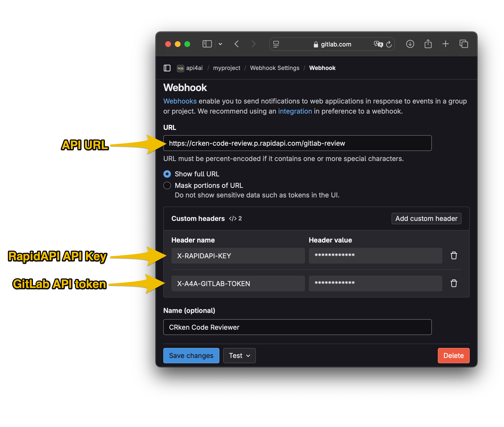Click X-A4A-GITLAB-TOKEN header name field
504x427 pixels.
tap(238, 284)
